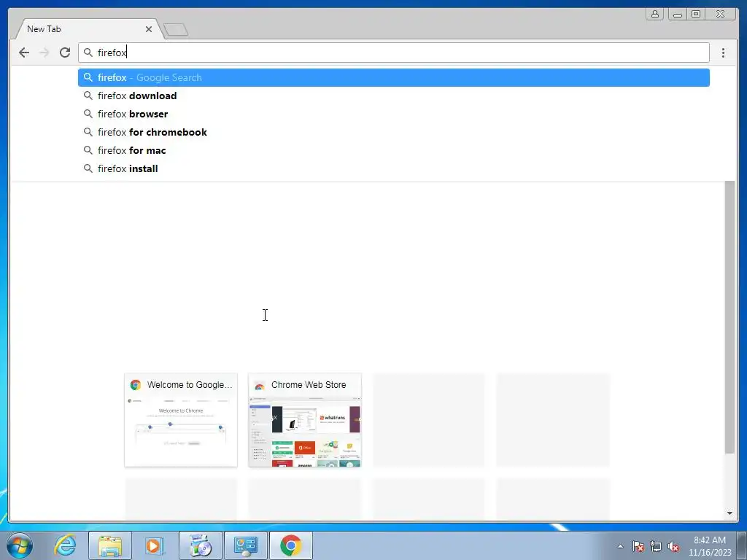Screen dimensions: 747x560
Task: Open the Control Panel taskbar icon
Action: coord(245,545)
